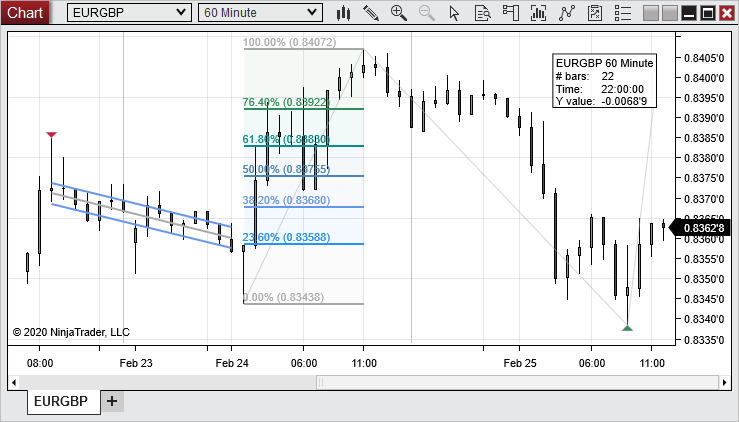Click the zoom in magnifier icon

pos(399,13)
